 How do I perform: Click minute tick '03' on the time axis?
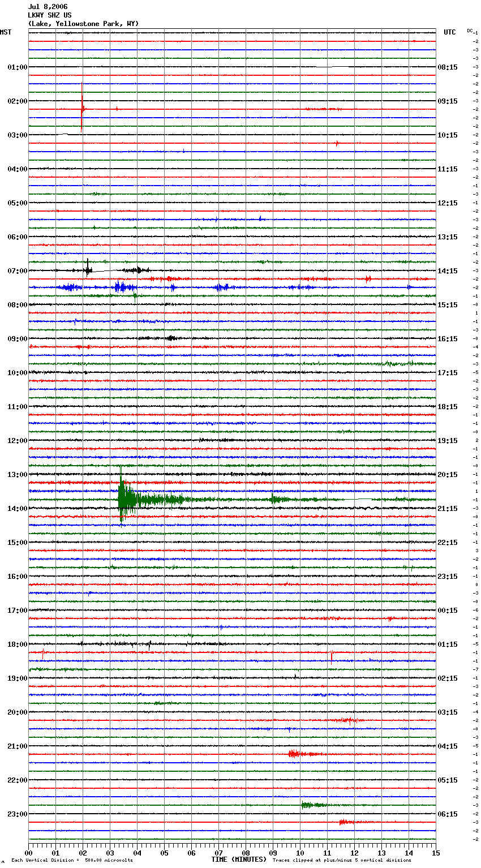pyautogui.click(x=110, y=853)
